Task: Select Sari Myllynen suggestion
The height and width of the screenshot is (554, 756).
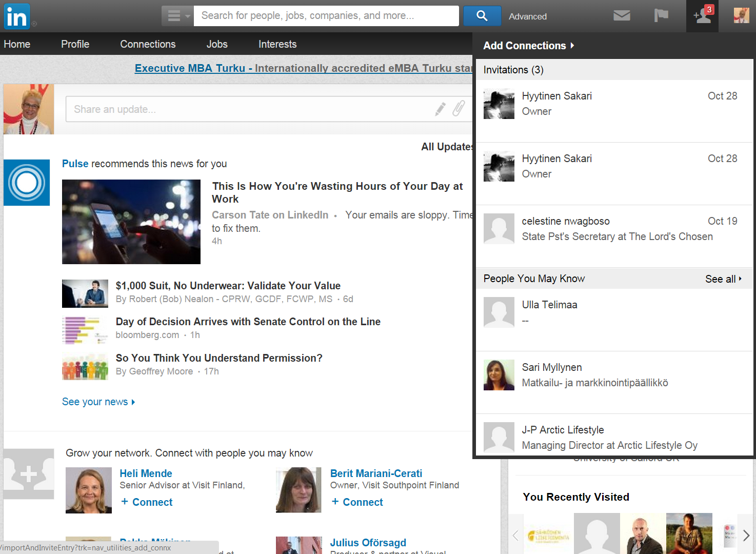Action: [x=614, y=382]
